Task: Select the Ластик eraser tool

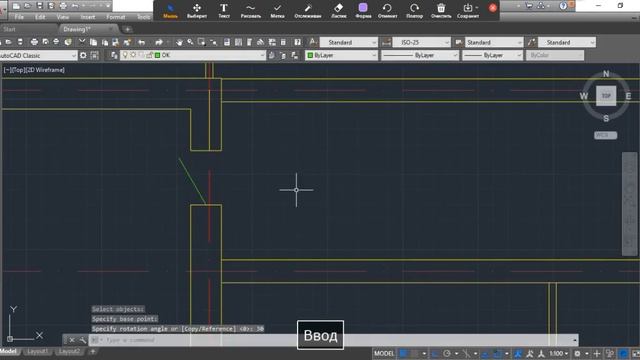Action: [338, 11]
